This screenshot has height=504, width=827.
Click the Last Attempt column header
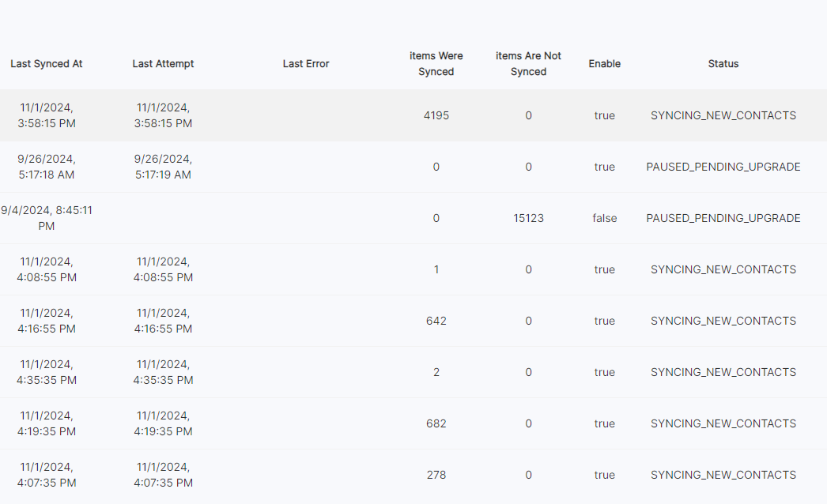(163, 64)
